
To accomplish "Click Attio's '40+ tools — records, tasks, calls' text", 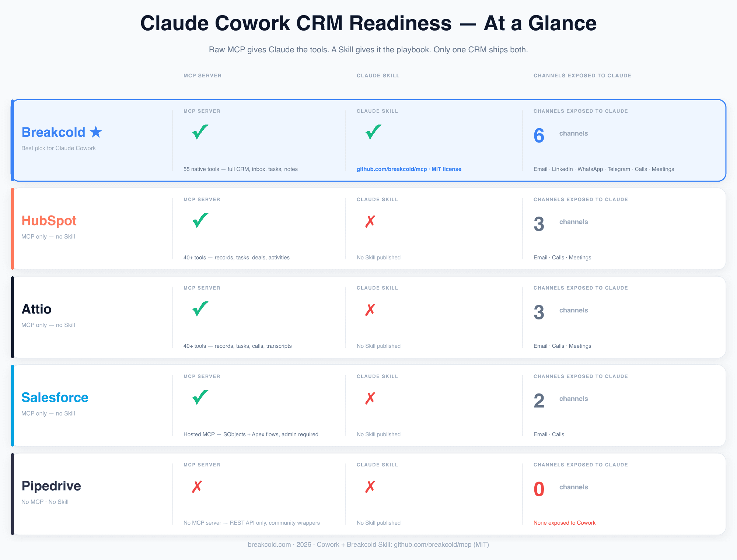I will point(238,346).
